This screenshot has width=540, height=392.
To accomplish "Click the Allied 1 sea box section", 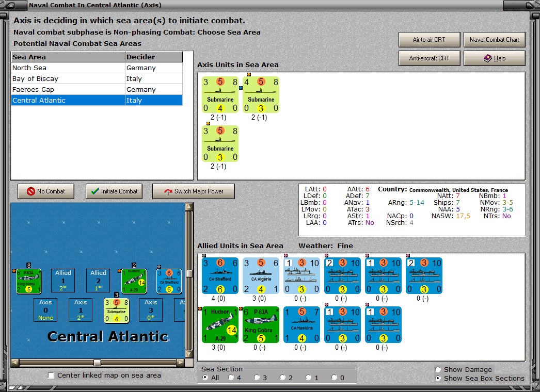I will point(63,281).
